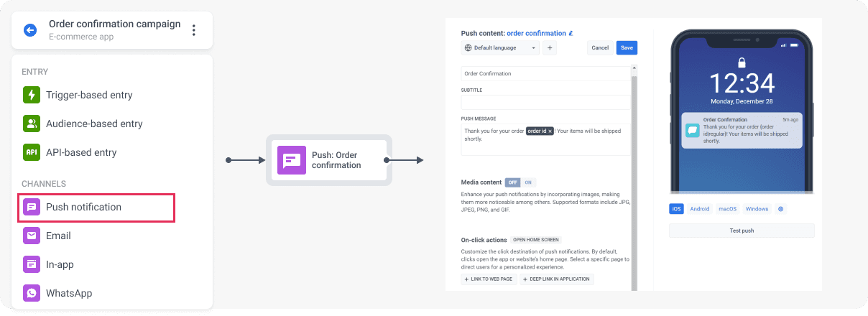Open the Default language dropdown
Image resolution: width=868 pixels, height=316 pixels.
click(x=501, y=48)
